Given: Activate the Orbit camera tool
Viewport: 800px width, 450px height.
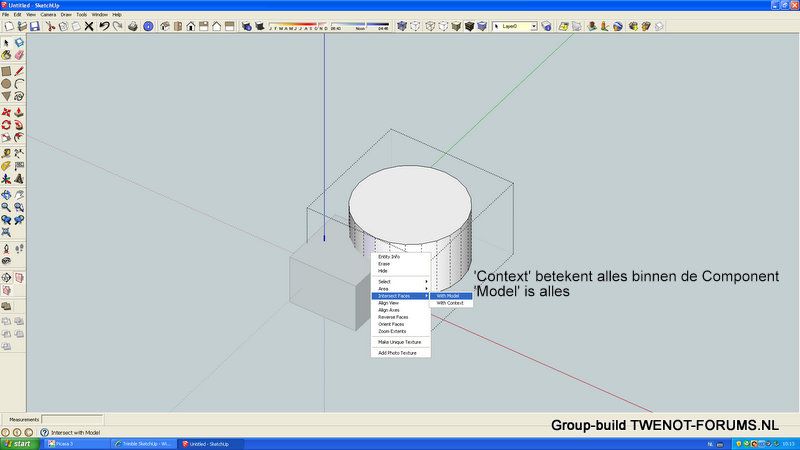Looking at the screenshot, I should 6,195.
